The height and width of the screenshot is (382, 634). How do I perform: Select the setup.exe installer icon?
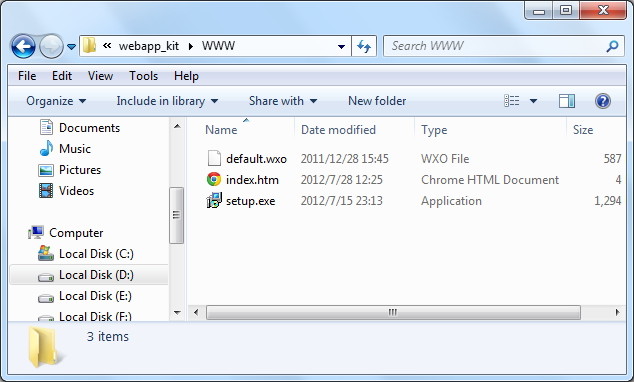click(214, 200)
